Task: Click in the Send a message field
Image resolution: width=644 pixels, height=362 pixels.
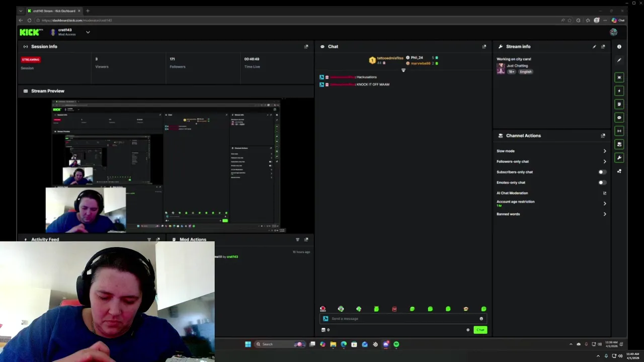Action: [x=403, y=319]
